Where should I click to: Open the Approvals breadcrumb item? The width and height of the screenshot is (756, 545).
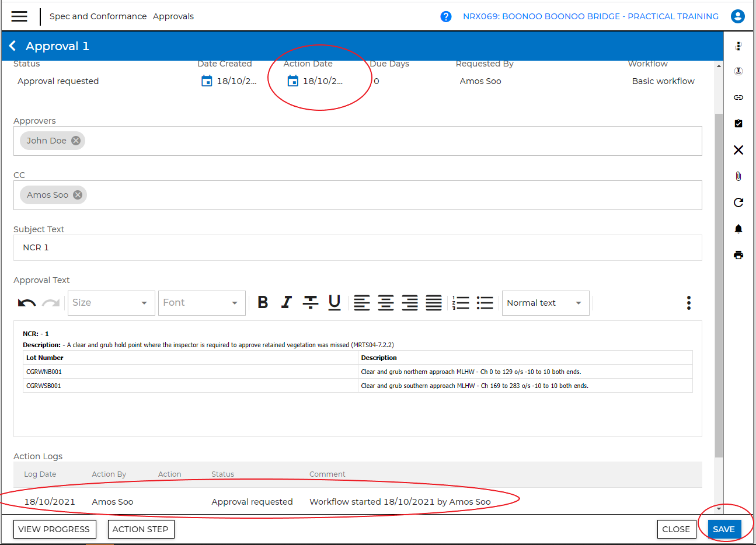pyautogui.click(x=173, y=16)
